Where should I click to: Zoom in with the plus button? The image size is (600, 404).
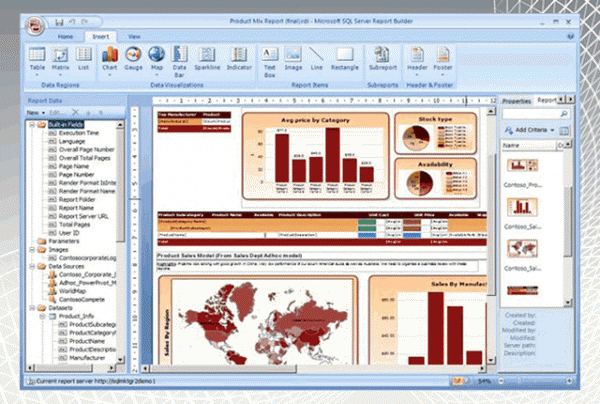[569, 381]
